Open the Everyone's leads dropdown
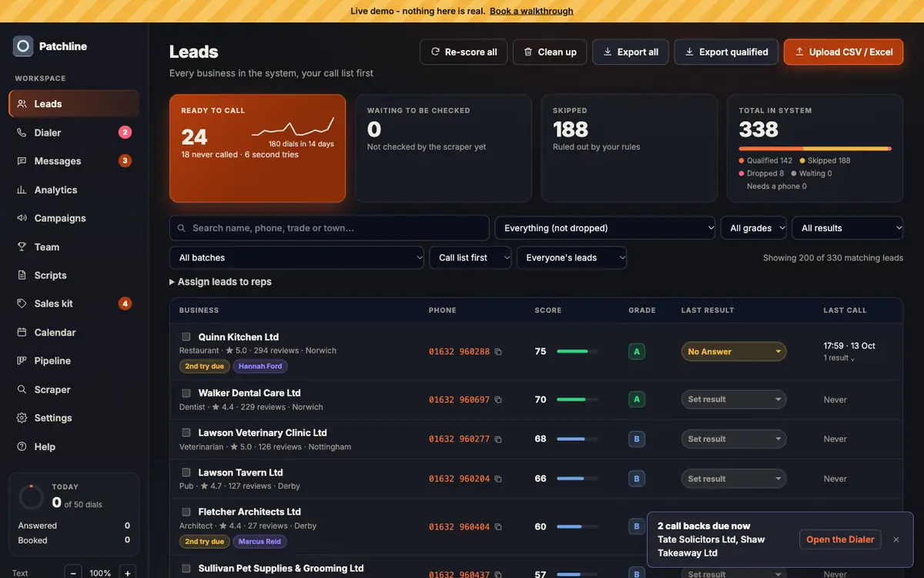The image size is (924, 578). [x=571, y=257]
